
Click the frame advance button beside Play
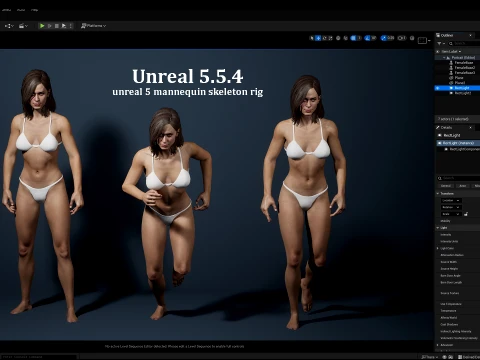click(49, 26)
